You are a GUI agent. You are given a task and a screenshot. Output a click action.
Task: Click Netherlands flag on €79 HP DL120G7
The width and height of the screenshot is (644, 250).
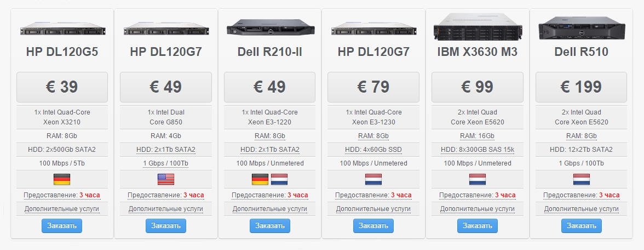coord(373,179)
